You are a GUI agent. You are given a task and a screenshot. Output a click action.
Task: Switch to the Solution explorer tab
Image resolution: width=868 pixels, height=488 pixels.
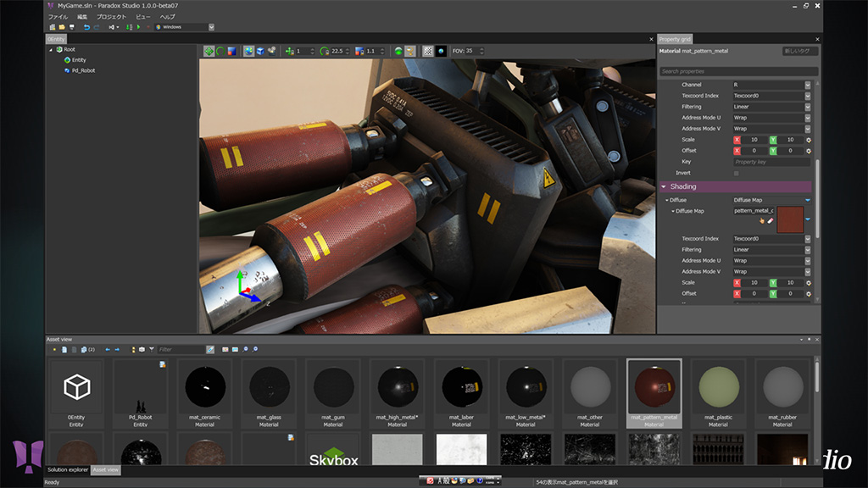67,469
